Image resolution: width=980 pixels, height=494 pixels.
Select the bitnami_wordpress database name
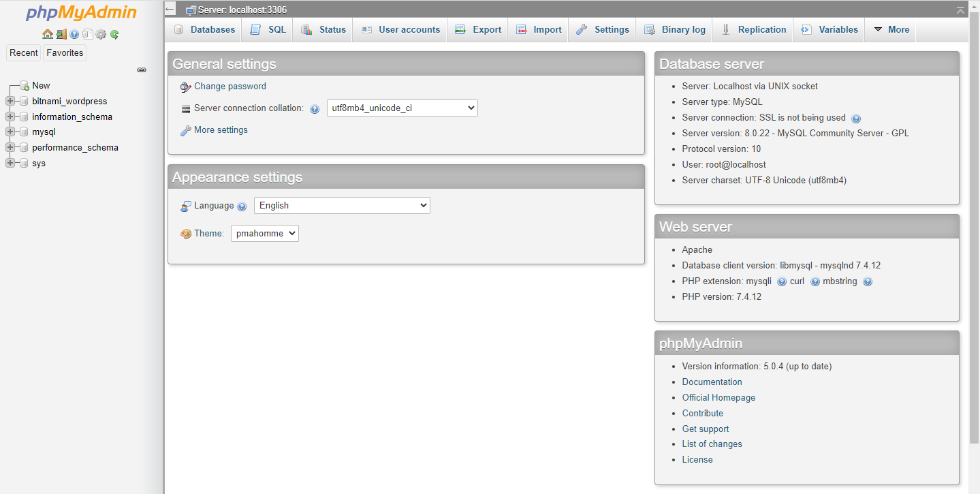[x=69, y=102]
